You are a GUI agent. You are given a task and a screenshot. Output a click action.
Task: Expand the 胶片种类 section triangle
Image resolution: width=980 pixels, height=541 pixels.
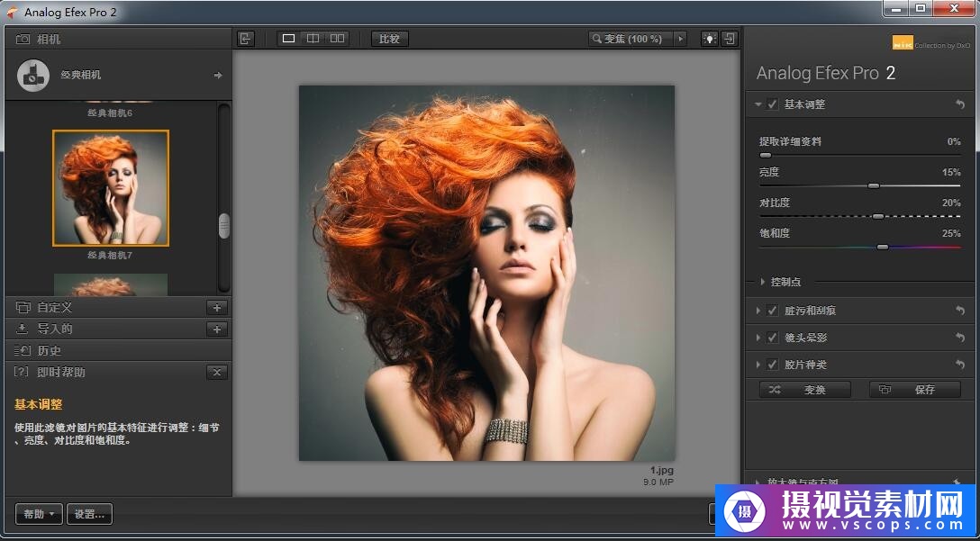[759, 365]
